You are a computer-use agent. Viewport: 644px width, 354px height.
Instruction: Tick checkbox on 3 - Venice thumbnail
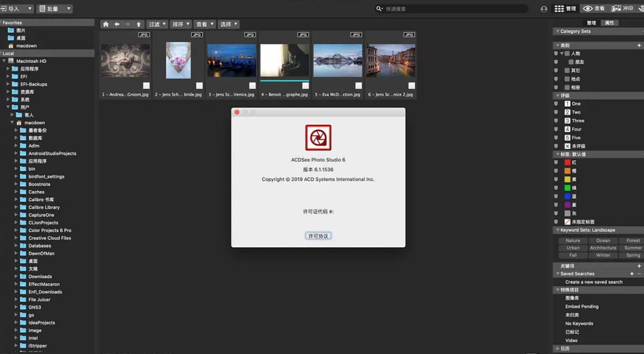(x=252, y=86)
